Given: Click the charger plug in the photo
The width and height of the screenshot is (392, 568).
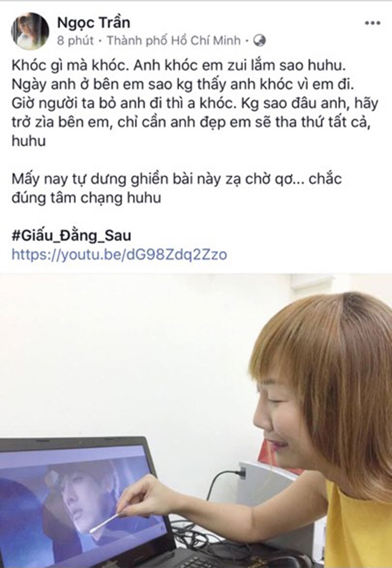Looking at the screenshot, I should (241, 473).
